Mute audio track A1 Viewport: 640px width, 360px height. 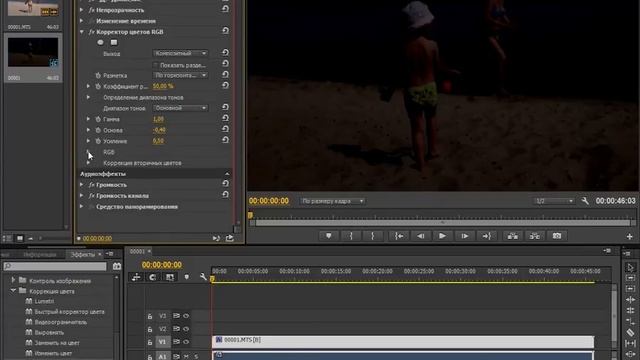point(186,356)
